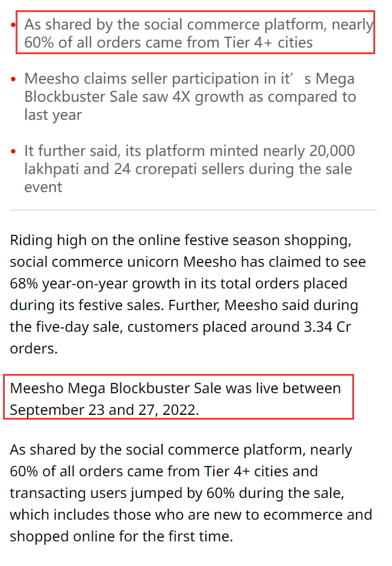Viewport: 392px width, 566px height.
Task: Click the "20,000" number in the third bullet
Action: pyautogui.click(x=332, y=151)
